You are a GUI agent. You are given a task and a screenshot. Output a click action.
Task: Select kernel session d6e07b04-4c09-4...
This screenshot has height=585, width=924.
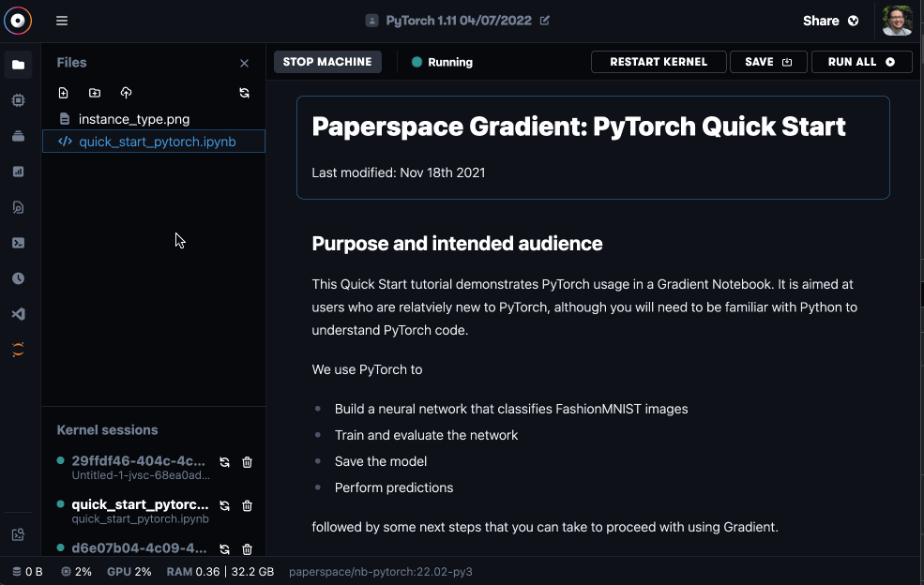click(x=139, y=547)
